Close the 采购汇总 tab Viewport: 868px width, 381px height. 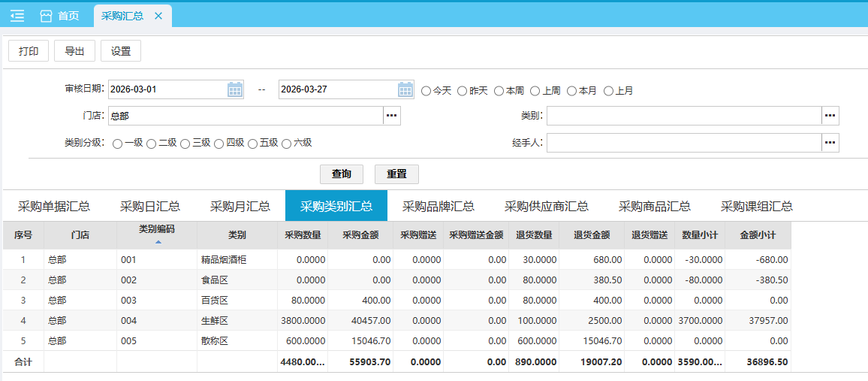pos(158,16)
